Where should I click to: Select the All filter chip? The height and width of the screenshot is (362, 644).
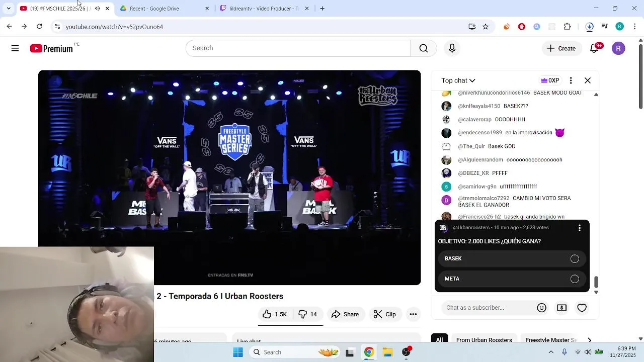440,340
